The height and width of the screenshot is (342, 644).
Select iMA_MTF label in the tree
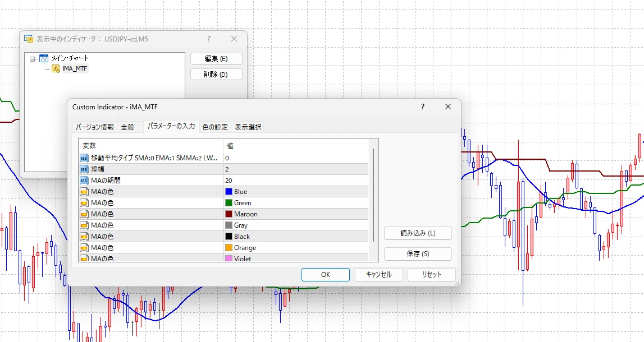tap(75, 68)
